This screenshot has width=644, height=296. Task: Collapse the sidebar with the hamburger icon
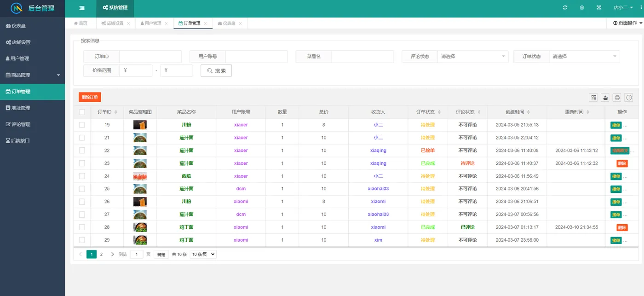82,8
